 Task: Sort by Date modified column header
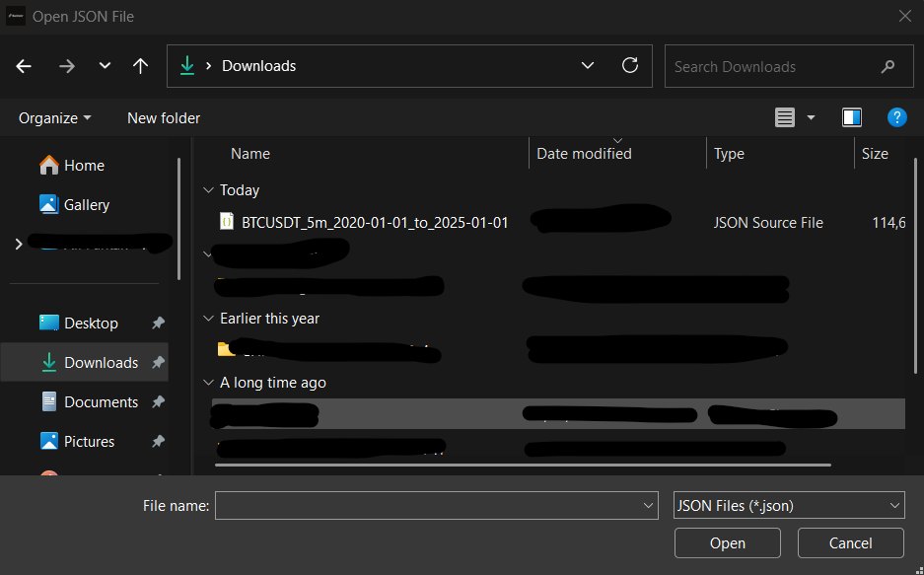[x=584, y=154]
